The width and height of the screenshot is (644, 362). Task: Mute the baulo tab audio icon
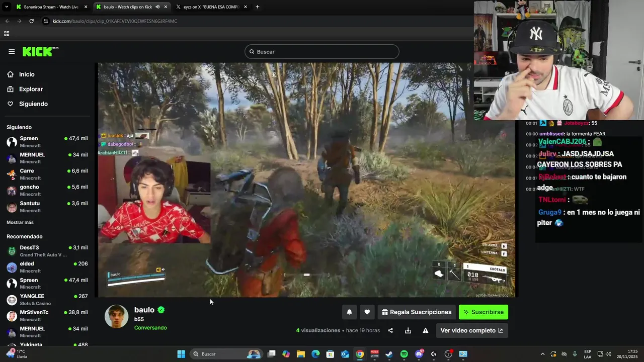158,7
